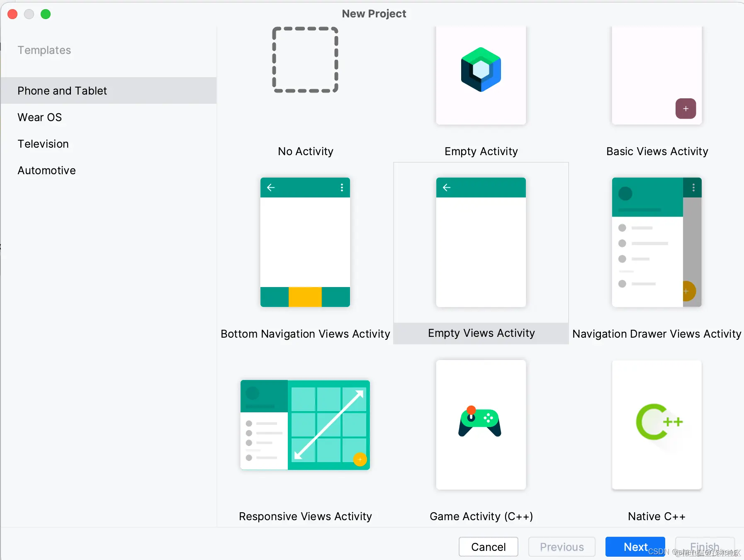Zoom the New Project window with green button
744x560 pixels.
(x=46, y=14)
